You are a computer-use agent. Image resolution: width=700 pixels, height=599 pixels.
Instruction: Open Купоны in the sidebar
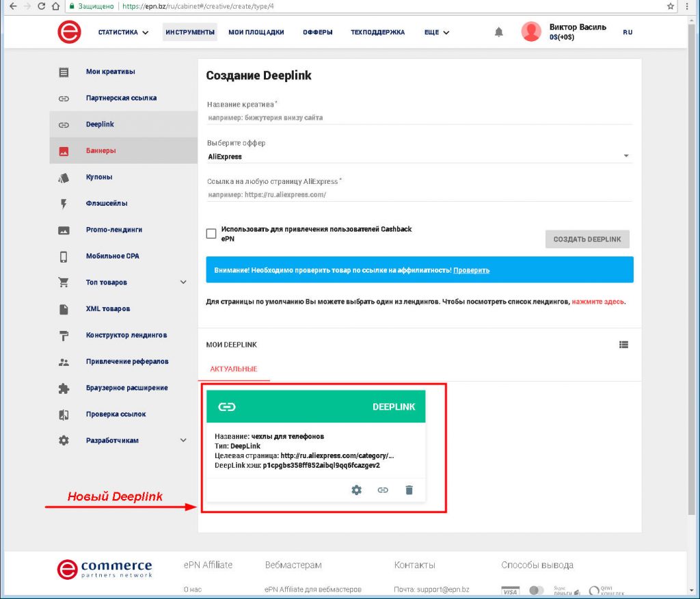click(99, 177)
